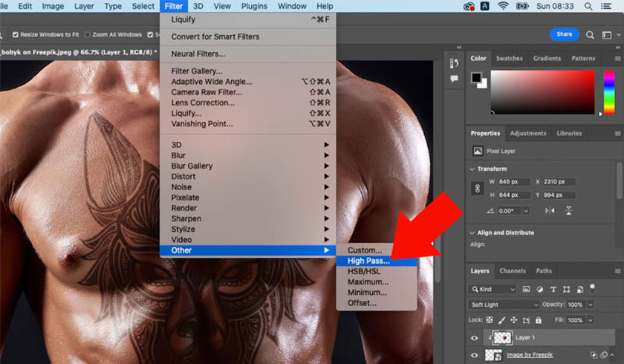This screenshot has width=624, height=364.
Task: Enable Zoom All Windows checkbox
Action: (88, 35)
